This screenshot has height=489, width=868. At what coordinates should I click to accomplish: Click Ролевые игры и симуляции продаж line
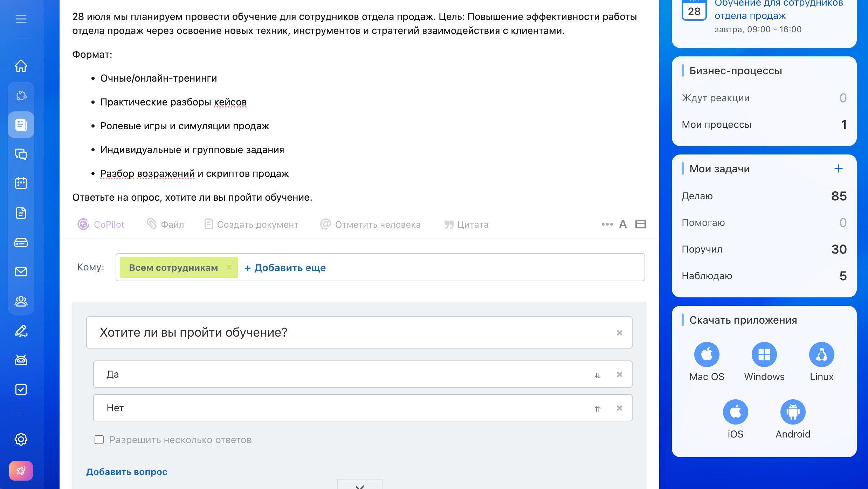click(185, 126)
